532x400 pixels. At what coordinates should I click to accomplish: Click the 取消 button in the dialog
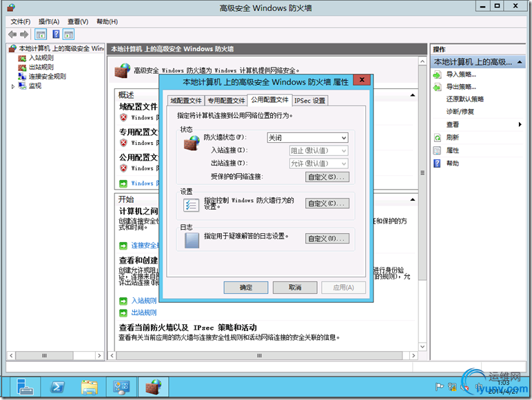click(295, 288)
